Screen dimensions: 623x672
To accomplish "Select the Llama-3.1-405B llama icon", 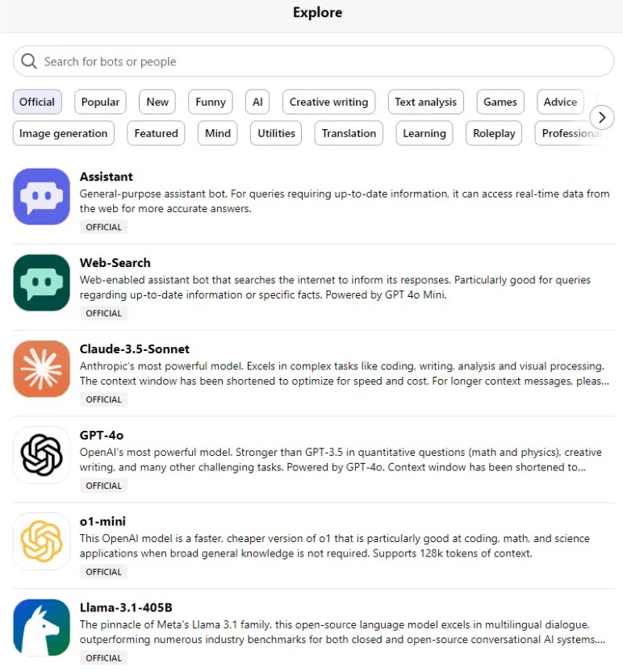I will click(x=41, y=628).
